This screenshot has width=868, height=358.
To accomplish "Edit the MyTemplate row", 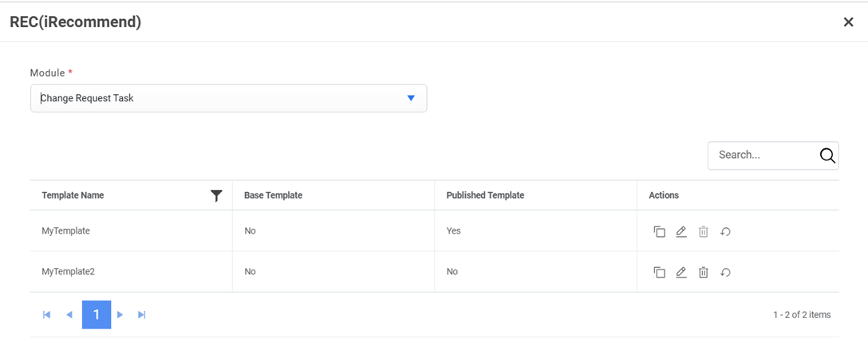I will (681, 231).
